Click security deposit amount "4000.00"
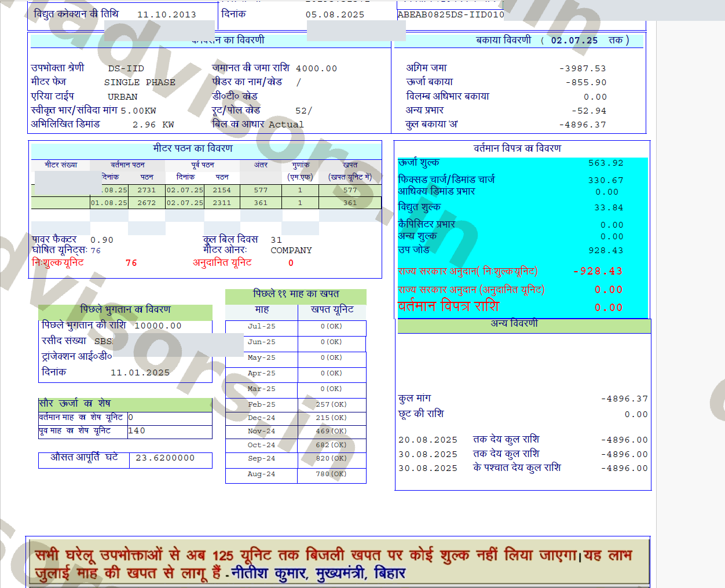This screenshot has height=588, width=725. [316, 68]
